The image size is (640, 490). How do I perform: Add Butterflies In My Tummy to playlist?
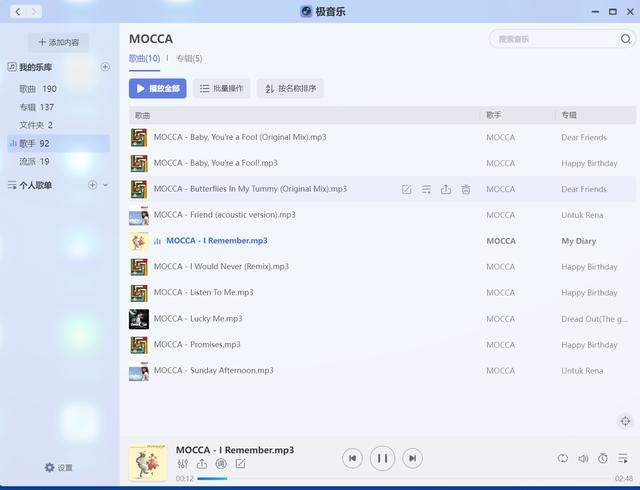coord(426,189)
